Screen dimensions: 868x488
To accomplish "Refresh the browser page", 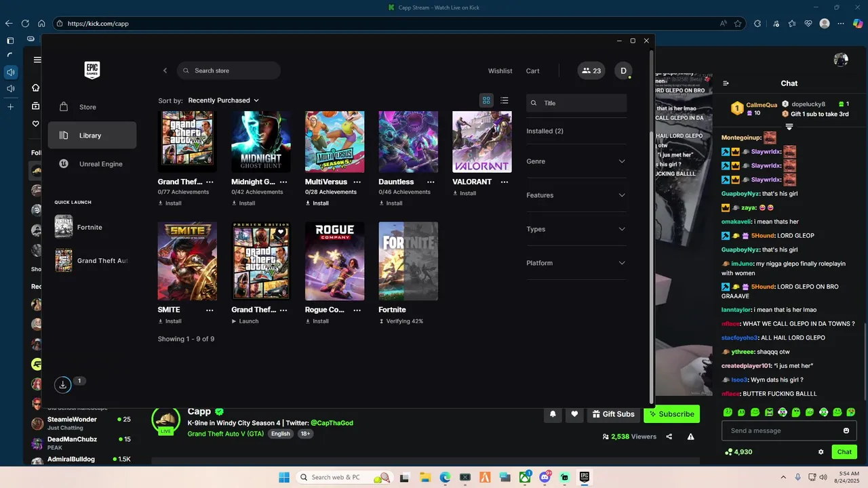I will [x=25, y=23].
